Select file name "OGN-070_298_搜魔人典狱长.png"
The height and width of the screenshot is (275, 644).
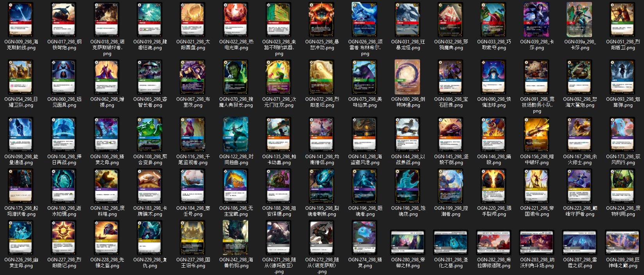pos(236,102)
